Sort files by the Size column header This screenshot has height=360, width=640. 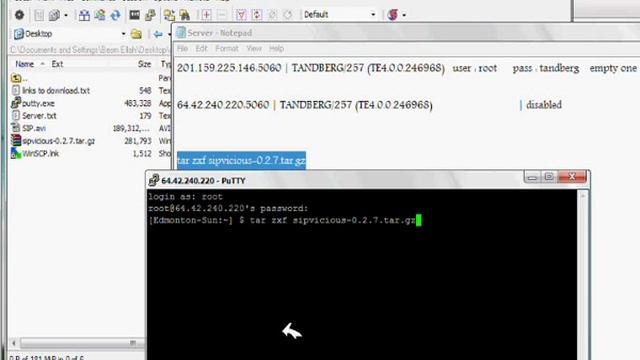tap(144, 64)
